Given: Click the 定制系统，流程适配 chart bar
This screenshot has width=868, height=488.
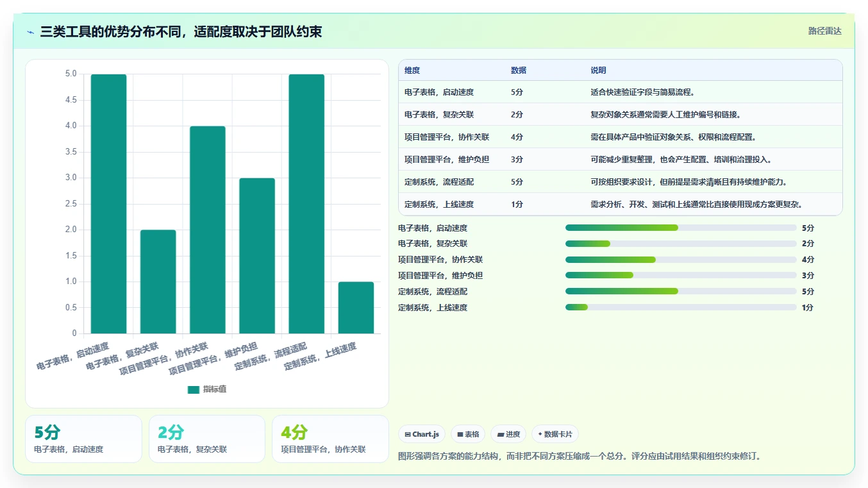Looking at the screenshot, I should tap(306, 204).
